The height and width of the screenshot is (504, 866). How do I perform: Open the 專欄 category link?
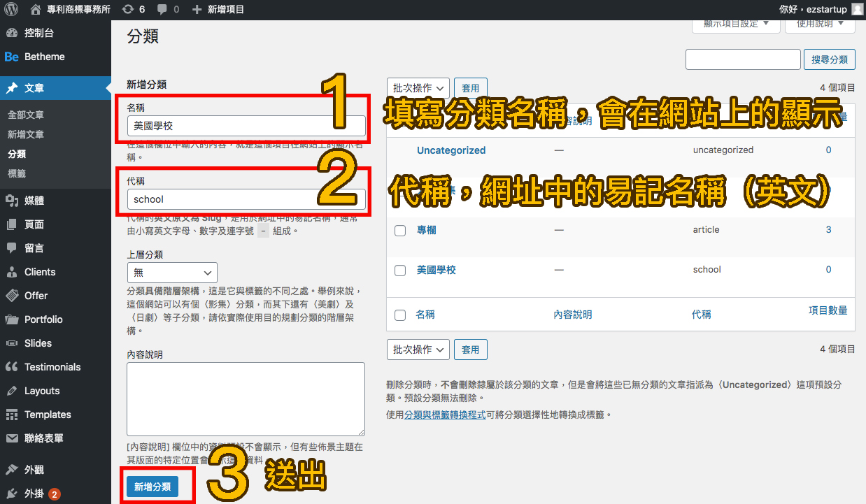[x=427, y=229]
